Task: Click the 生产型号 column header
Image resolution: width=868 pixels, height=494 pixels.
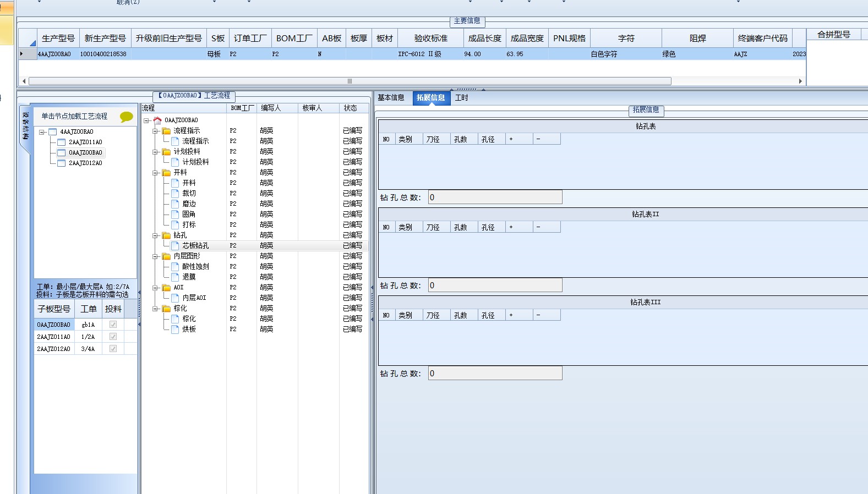Action: click(x=58, y=38)
